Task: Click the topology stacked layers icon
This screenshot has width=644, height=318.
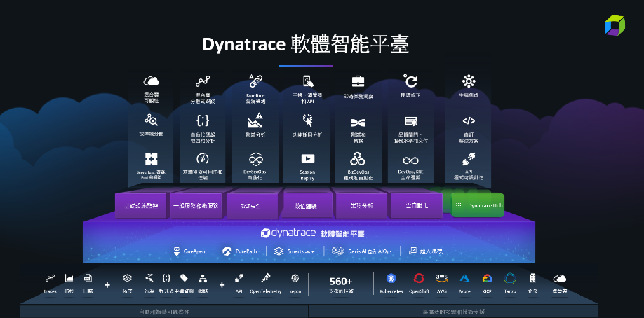Action: click(x=127, y=278)
